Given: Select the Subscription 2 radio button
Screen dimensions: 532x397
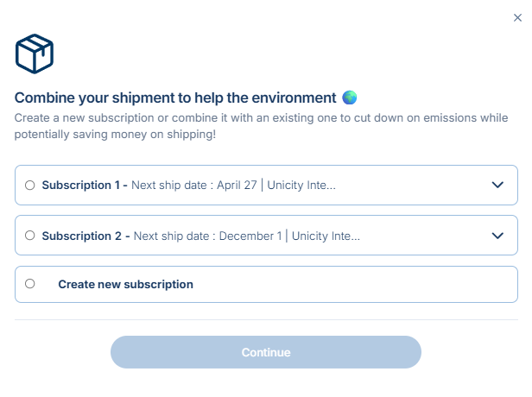Looking at the screenshot, I should [30, 235].
